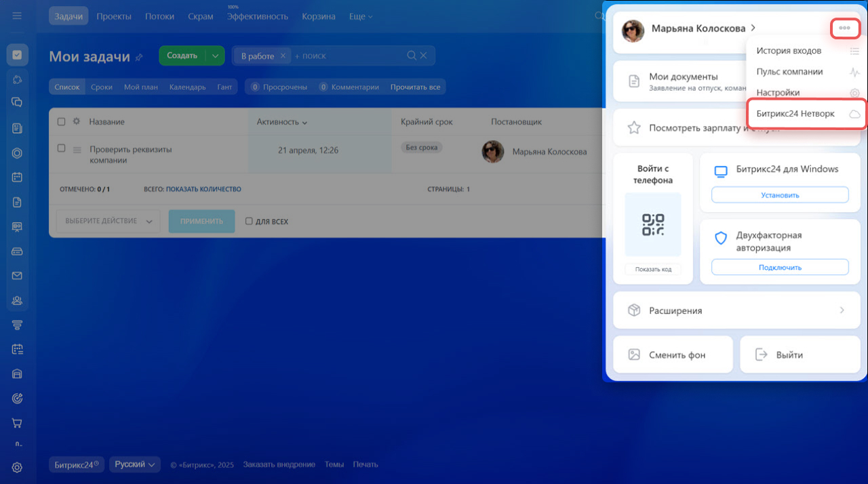The width and height of the screenshot is (868, 484).
Task: Show the QR code for phone login
Action: (x=653, y=224)
